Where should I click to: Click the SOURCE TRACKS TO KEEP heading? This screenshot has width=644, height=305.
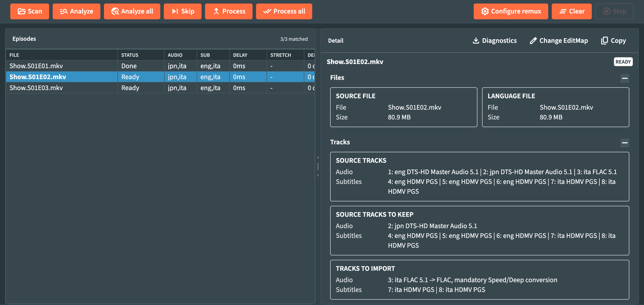click(375, 214)
